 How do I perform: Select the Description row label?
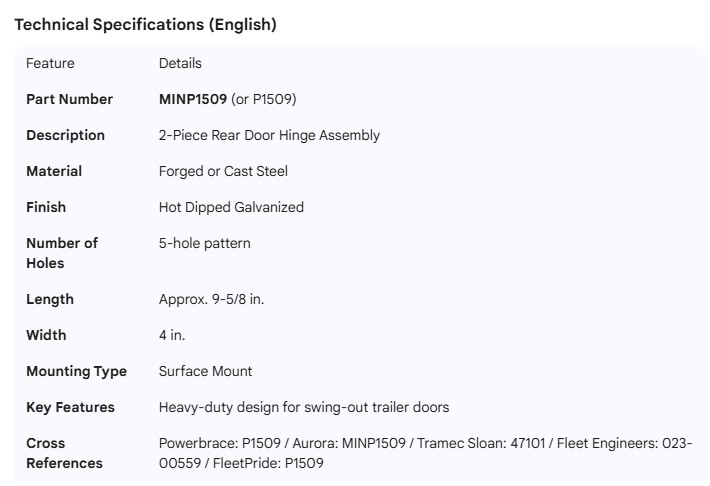coord(65,135)
